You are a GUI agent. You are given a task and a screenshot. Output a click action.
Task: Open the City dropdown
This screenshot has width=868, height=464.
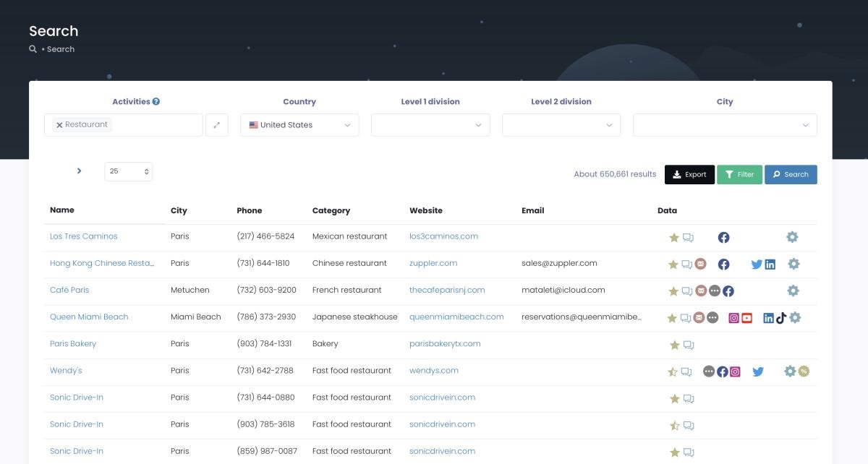725,125
